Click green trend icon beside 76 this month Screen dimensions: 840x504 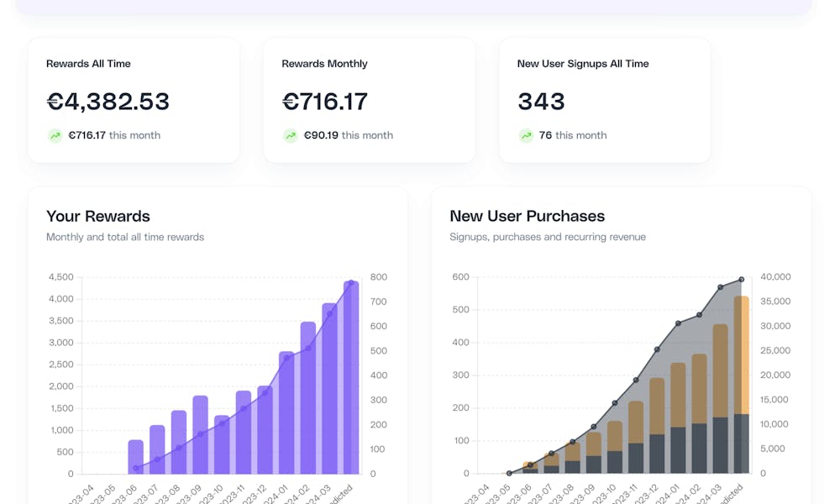[x=526, y=135]
